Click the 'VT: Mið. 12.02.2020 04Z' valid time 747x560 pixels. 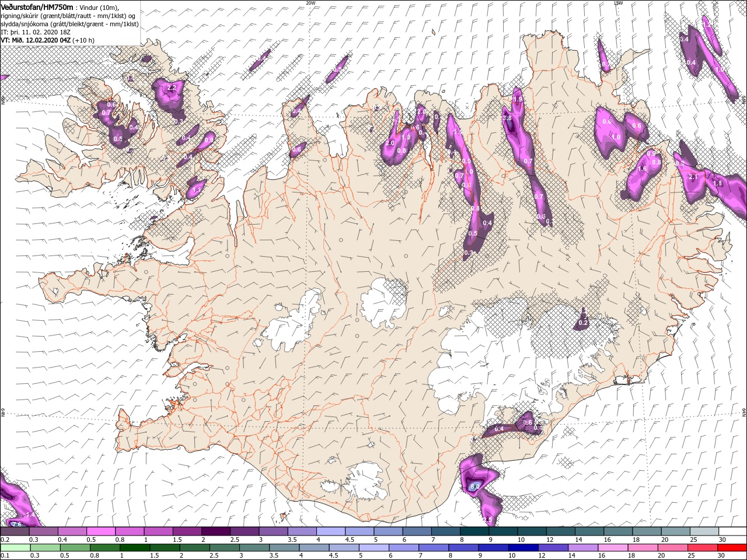(x=36, y=41)
